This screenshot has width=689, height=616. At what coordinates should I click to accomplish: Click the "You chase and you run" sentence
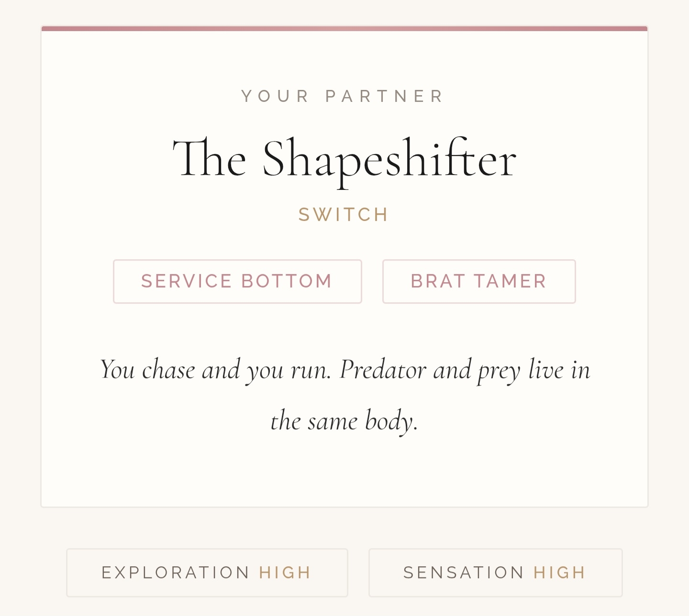click(215, 370)
